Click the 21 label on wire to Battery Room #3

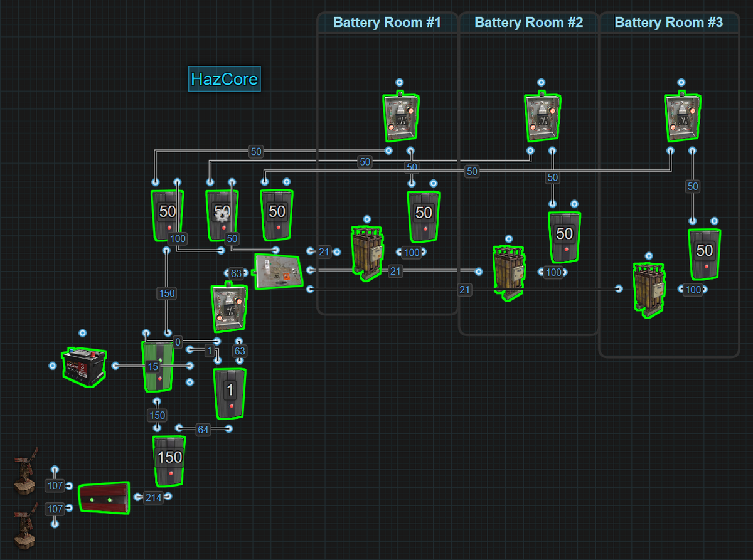pos(464,289)
